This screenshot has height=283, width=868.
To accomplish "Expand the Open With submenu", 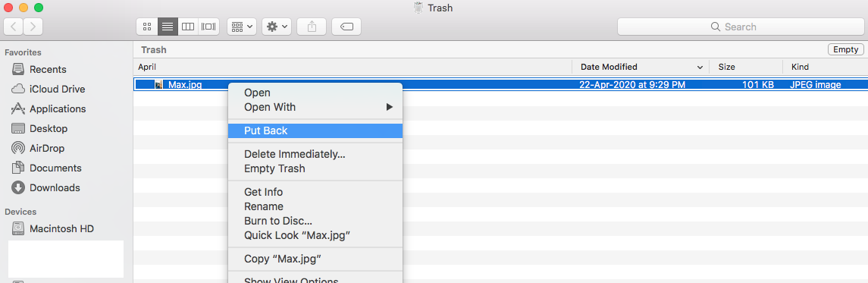I will pos(315,108).
